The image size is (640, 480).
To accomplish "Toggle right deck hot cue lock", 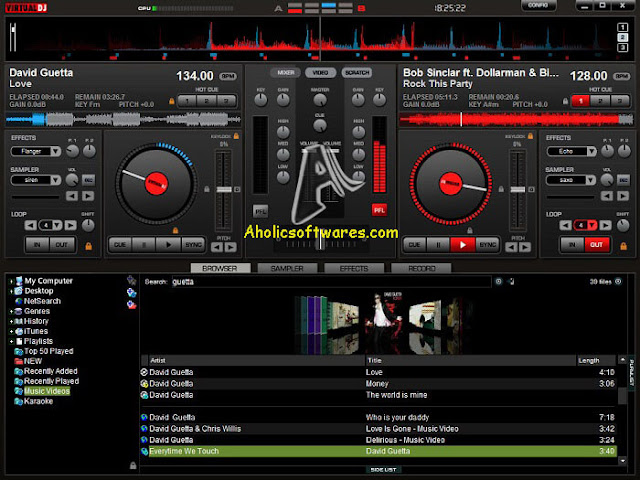I will [x=565, y=101].
